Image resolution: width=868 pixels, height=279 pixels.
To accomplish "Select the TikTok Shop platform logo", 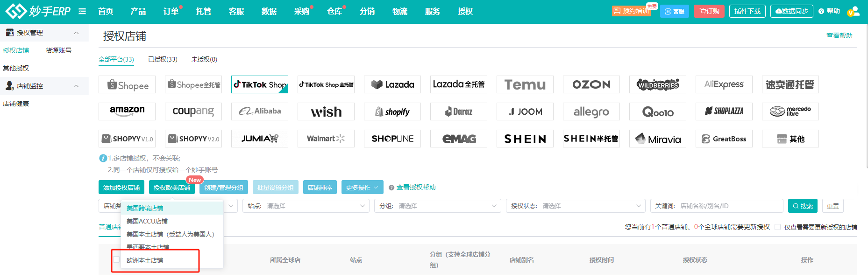I will 260,84.
